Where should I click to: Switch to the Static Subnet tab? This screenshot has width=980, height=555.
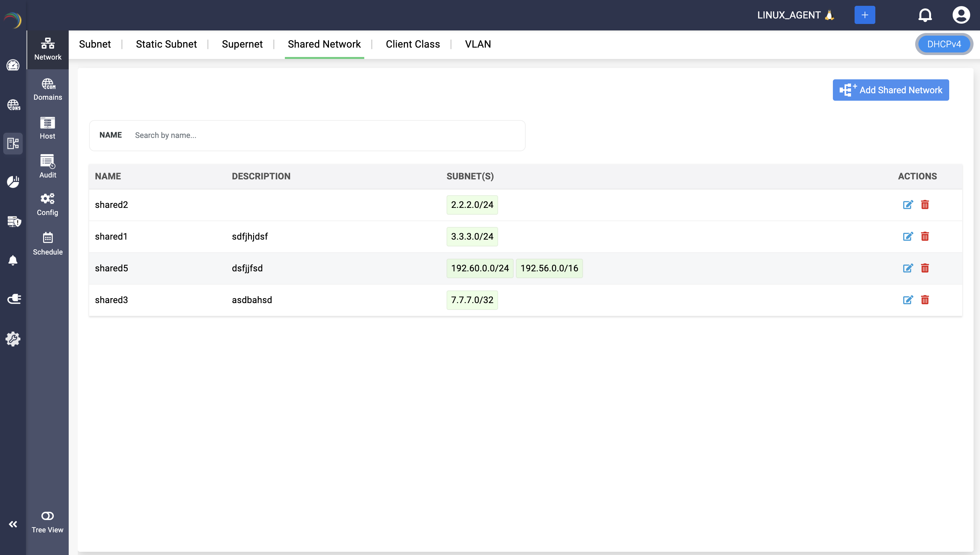[x=166, y=44]
